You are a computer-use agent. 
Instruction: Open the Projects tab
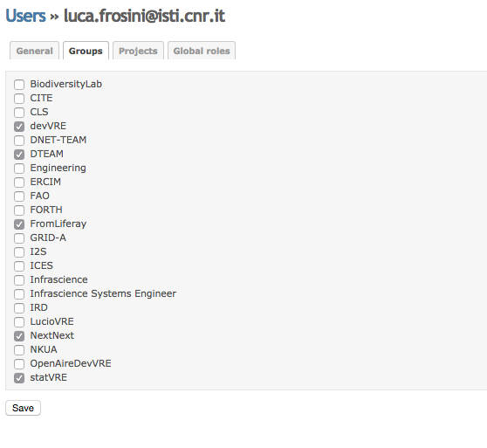pos(138,51)
